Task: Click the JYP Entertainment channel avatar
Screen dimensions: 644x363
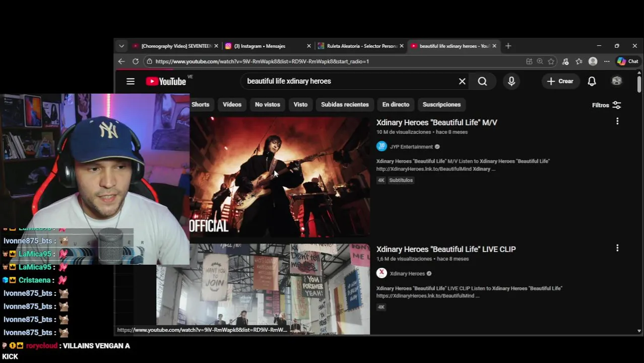Action: pyautogui.click(x=381, y=147)
